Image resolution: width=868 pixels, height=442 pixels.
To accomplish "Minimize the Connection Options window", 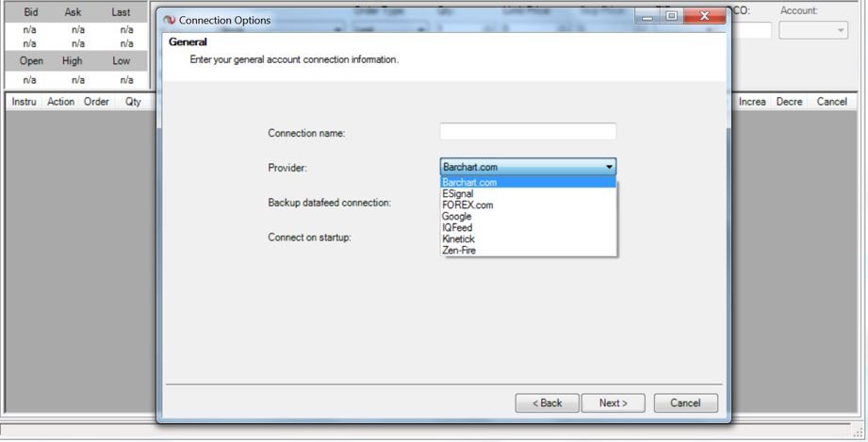I will click(x=647, y=16).
